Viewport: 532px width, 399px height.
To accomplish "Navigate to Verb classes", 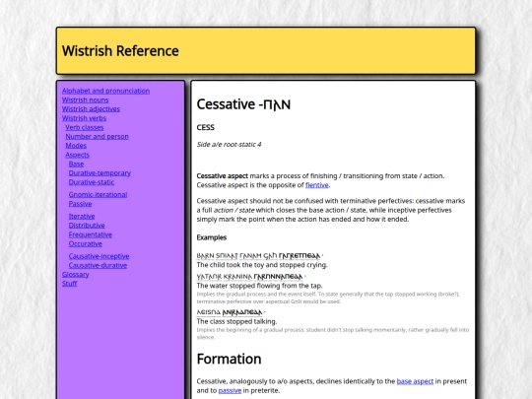I will pos(85,127).
